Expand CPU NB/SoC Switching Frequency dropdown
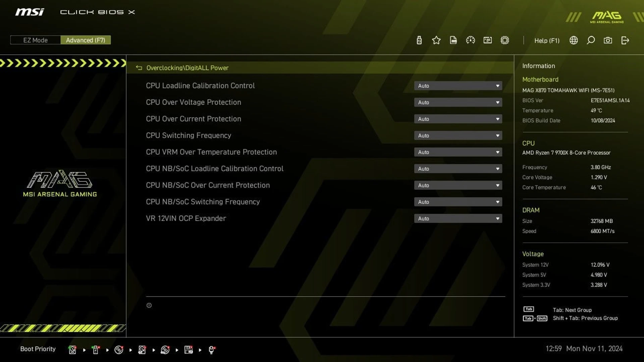This screenshot has width=644, height=362. [x=458, y=202]
